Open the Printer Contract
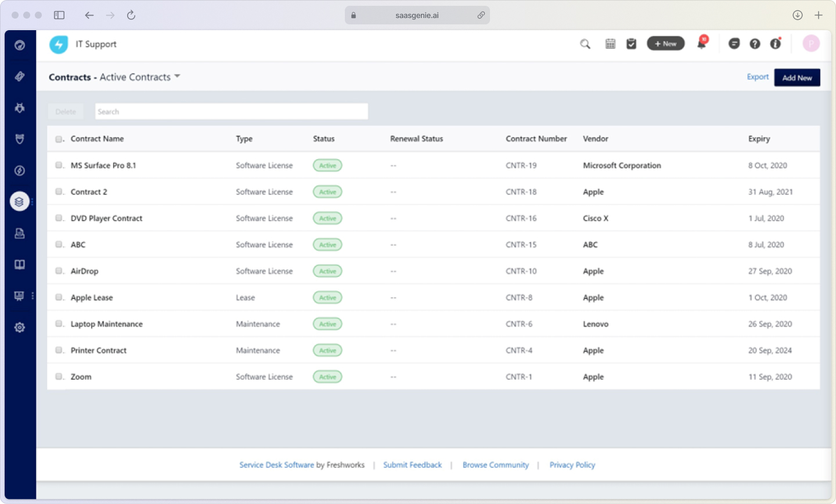 (x=99, y=351)
